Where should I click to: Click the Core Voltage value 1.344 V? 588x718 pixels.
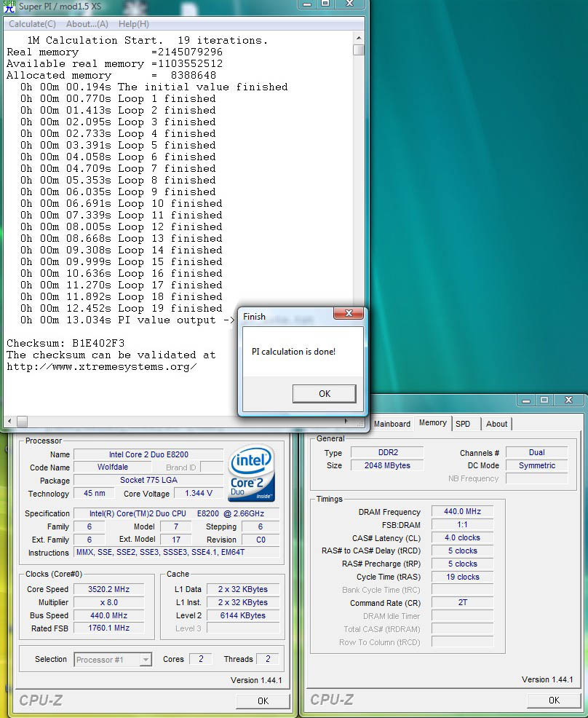(198, 493)
